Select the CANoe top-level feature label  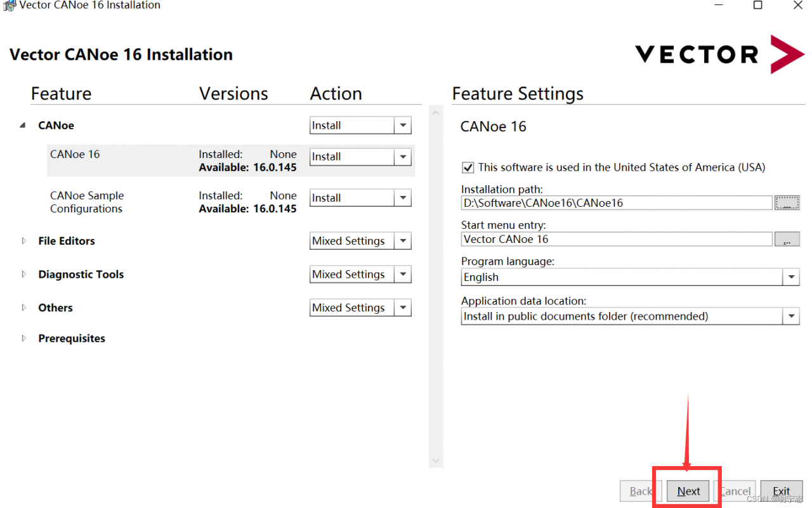click(56, 126)
